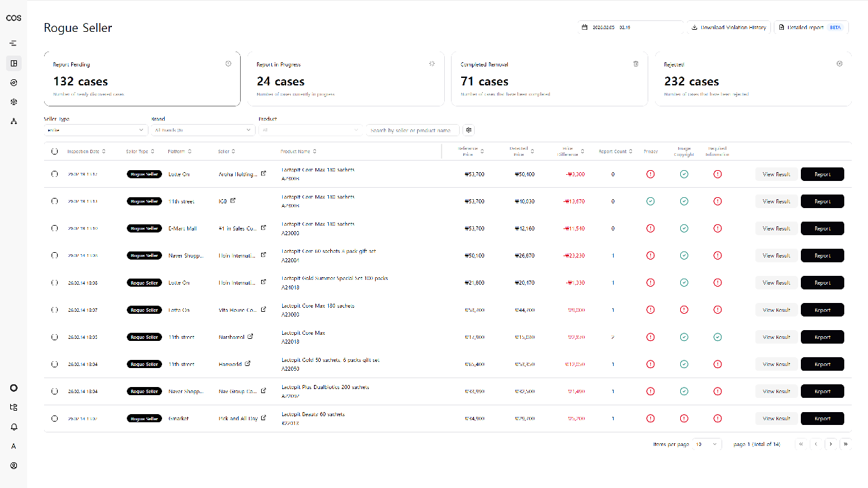Select the Completed Removal card
This screenshot has width=868, height=488.
pyautogui.click(x=549, y=79)
